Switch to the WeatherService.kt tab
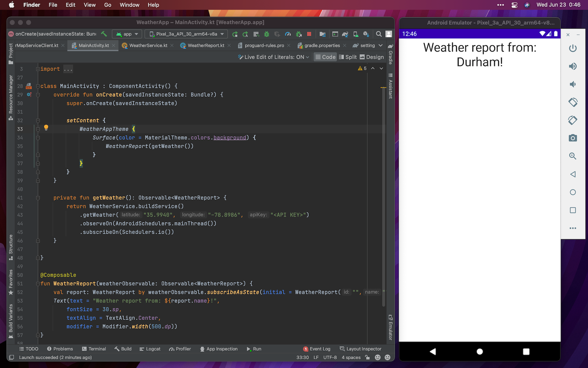 [x=148, y=45]
